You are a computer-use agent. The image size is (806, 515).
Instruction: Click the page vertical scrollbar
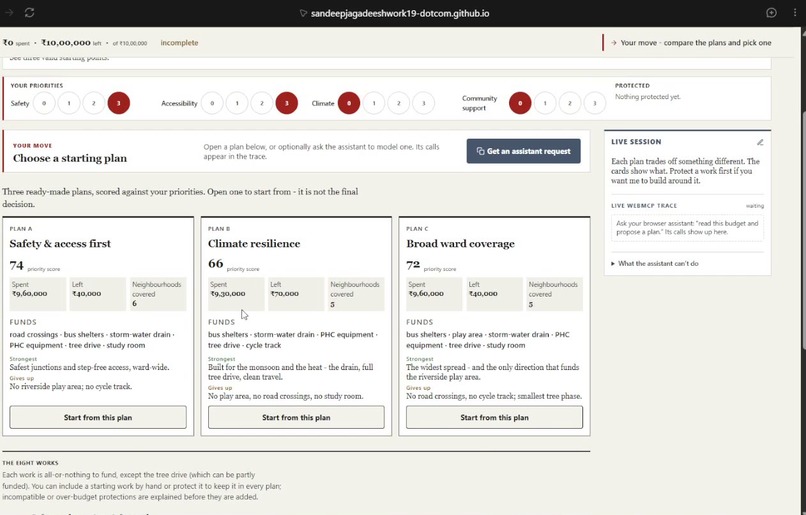(802, 231)
